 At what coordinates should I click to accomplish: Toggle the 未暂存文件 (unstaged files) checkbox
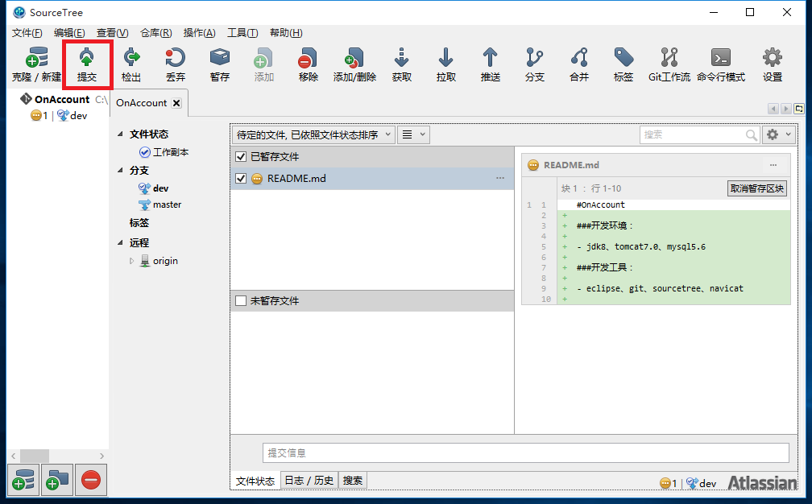241,300
